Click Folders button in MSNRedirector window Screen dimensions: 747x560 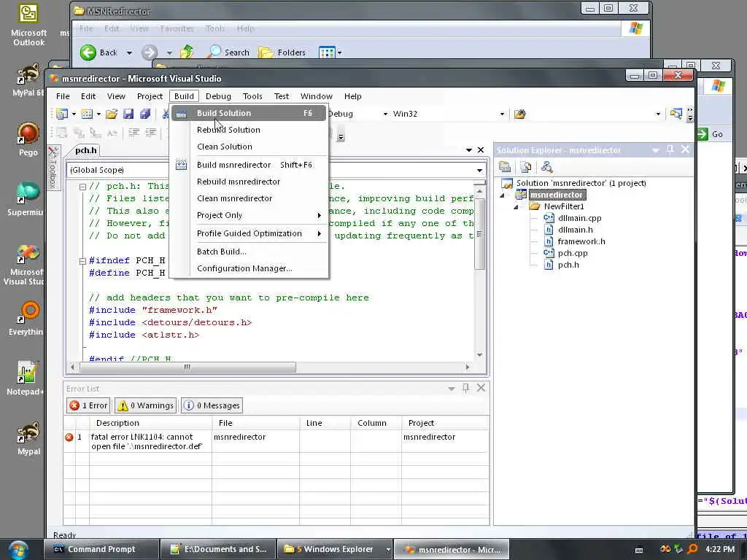(282, 52)
